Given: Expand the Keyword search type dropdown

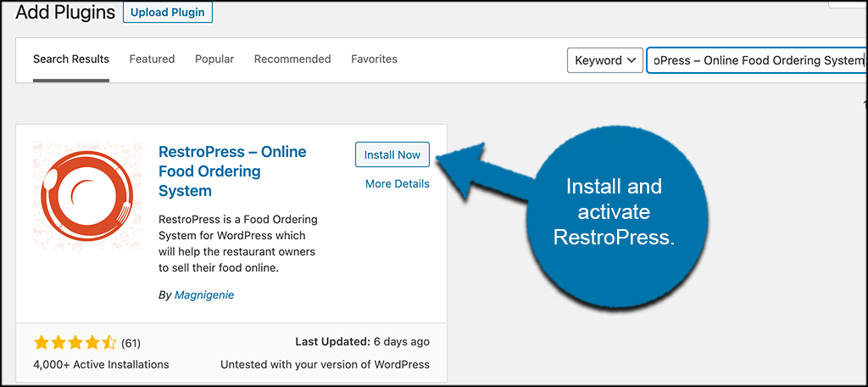Looking at the screenshot, I should (x=605, y=60).
